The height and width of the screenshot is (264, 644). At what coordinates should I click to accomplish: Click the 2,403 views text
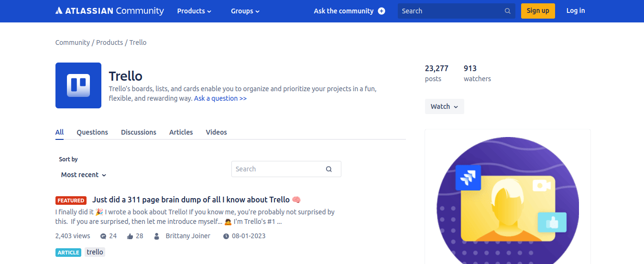coord(73,236)
